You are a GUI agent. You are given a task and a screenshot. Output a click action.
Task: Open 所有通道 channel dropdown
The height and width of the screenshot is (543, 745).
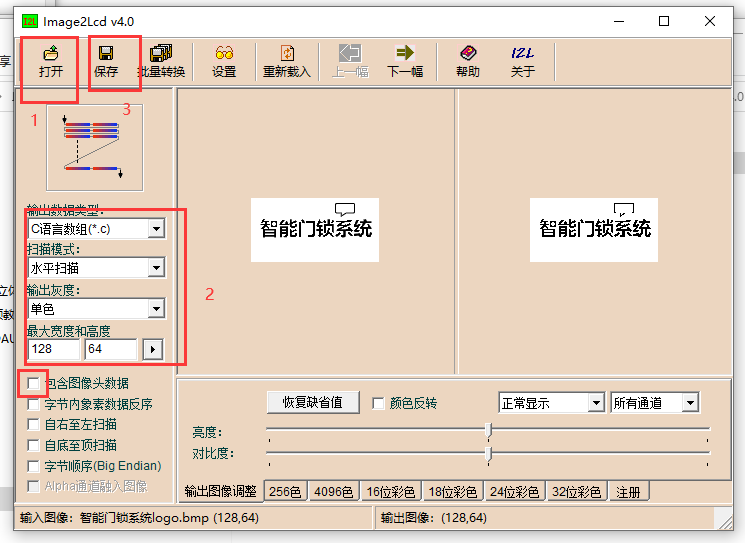[x=690, y=403]
